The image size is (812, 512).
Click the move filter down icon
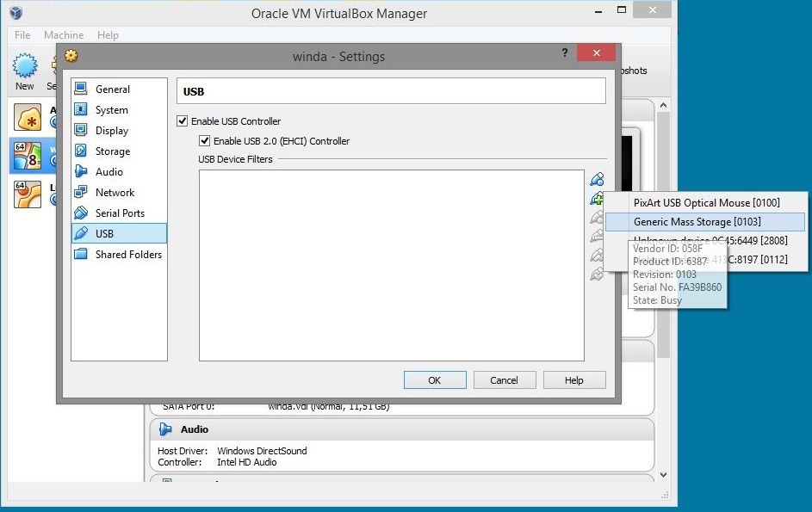click(597, 274)
